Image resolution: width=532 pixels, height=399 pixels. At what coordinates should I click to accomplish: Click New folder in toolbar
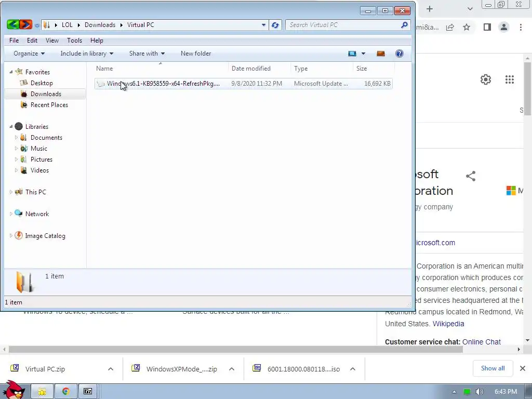196,54
